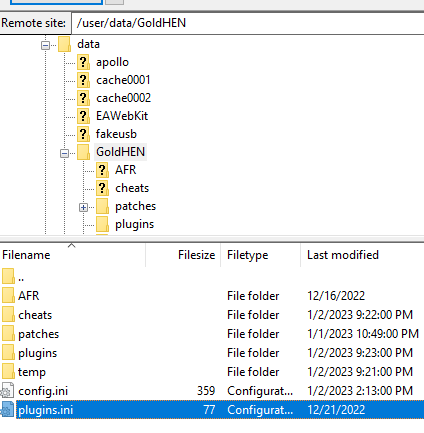Select the fakeusb folder icon
The image size is (424, 433).
tap(83, 134)
